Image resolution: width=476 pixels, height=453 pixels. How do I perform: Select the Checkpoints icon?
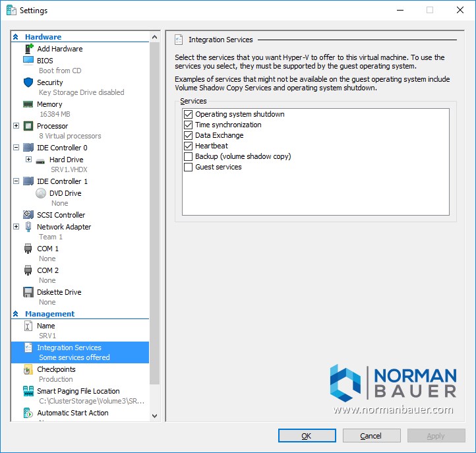click(28, 369)
